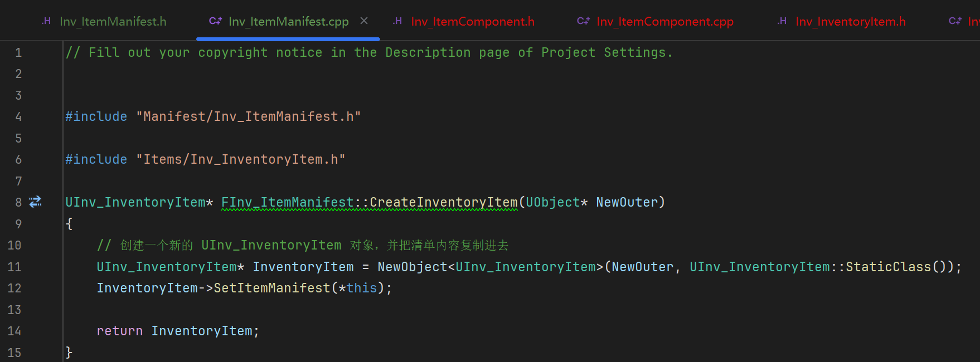Click line number 11 in the gutter
Image resolution: width=980 pixels, height=362 pixels.
click(14, 267)
